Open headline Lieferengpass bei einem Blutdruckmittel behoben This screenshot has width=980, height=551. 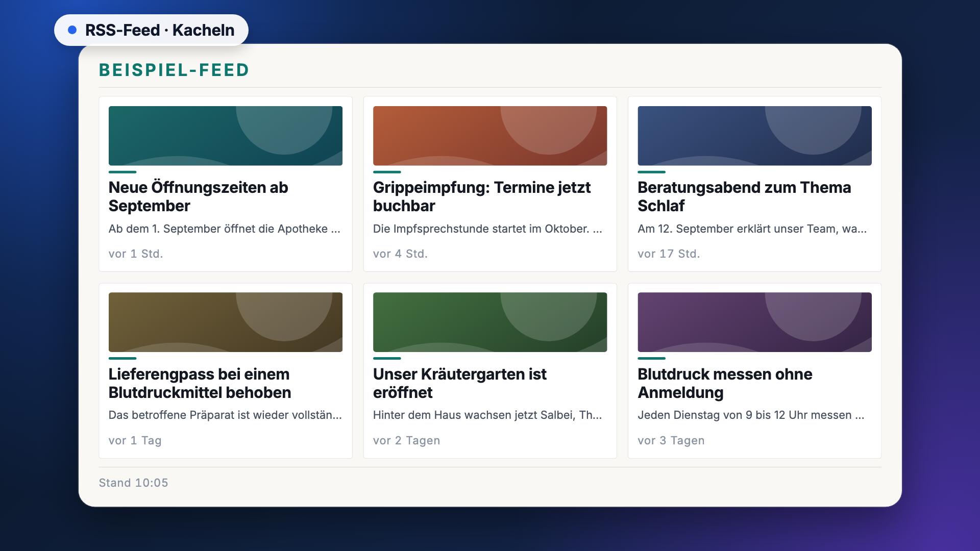point(200,383)
